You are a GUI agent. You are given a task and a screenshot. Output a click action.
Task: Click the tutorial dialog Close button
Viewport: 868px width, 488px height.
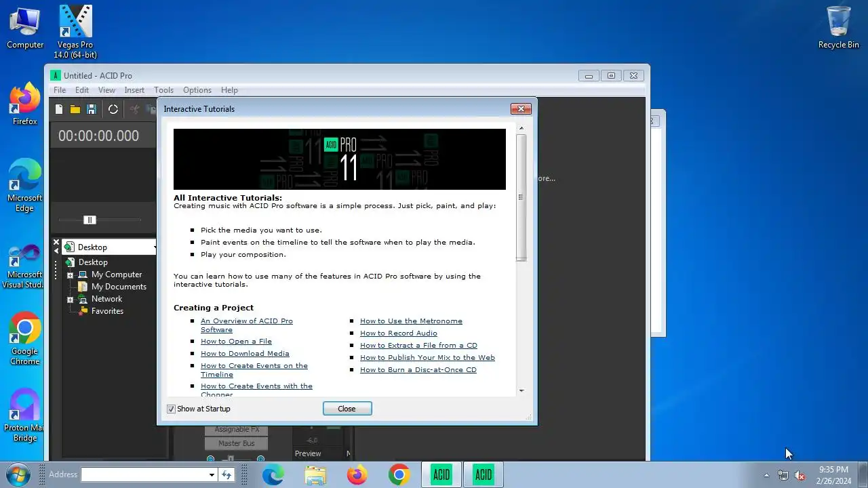tap(347, 409)
